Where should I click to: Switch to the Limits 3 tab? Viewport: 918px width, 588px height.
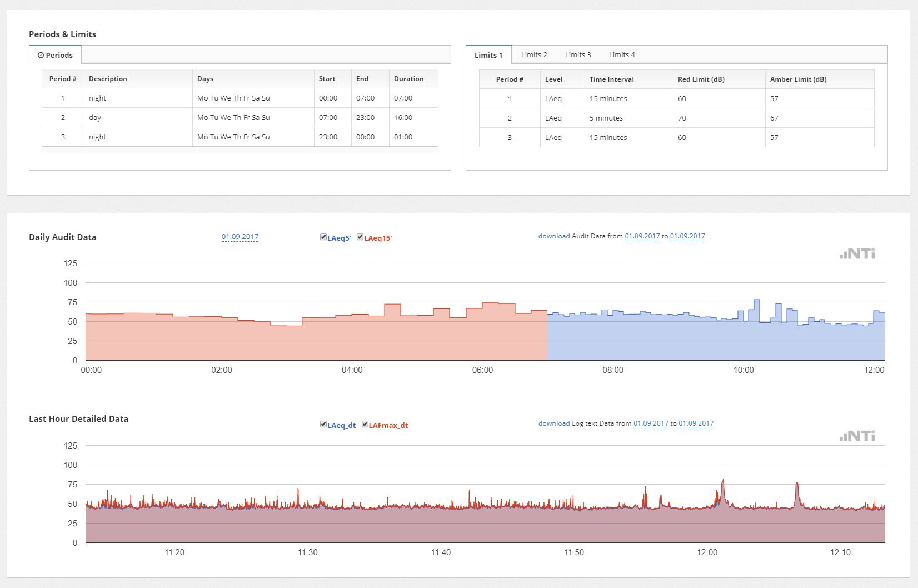pos(578,55)
